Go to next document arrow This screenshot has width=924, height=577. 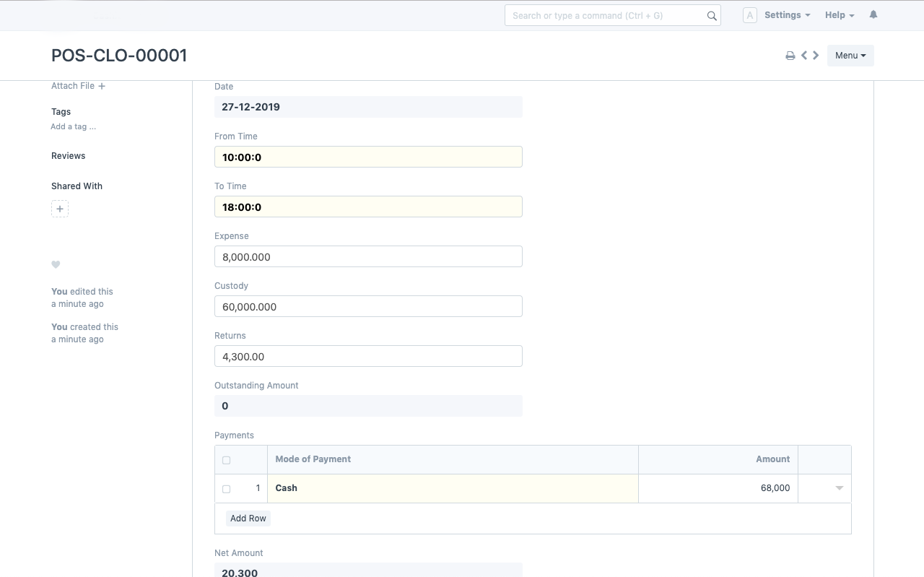(x=816, y=55)
